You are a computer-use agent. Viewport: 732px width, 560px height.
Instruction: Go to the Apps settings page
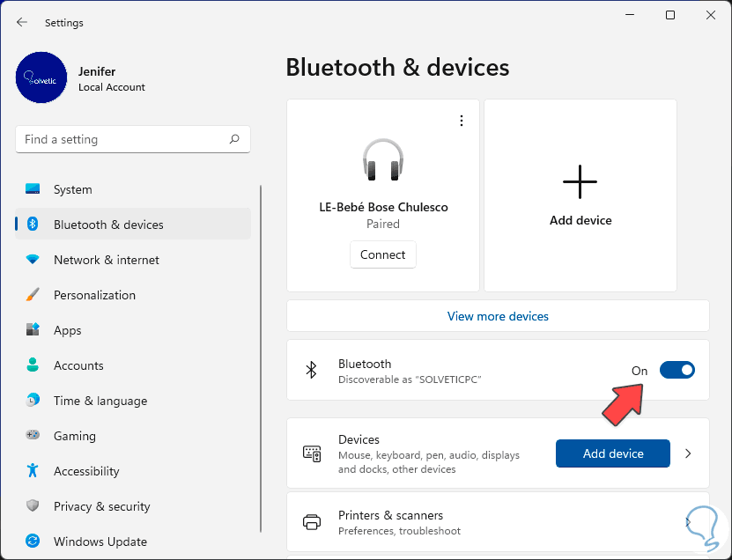68,330
